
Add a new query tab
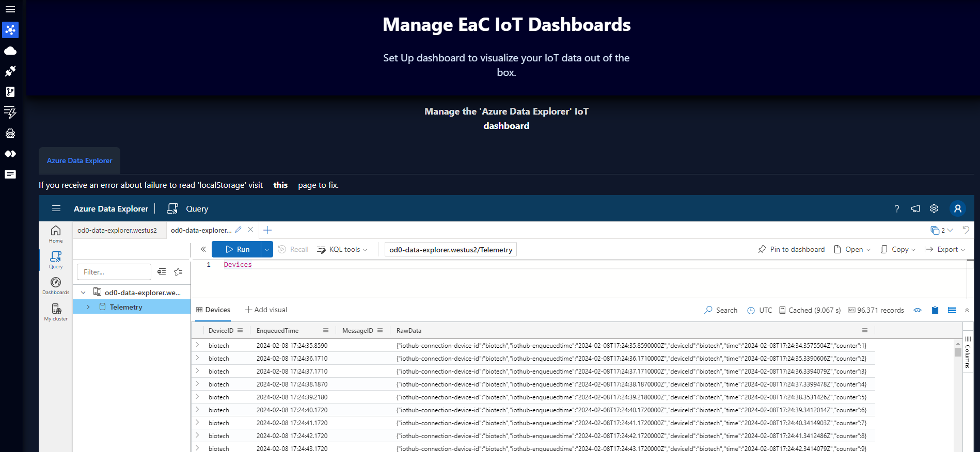267,230
